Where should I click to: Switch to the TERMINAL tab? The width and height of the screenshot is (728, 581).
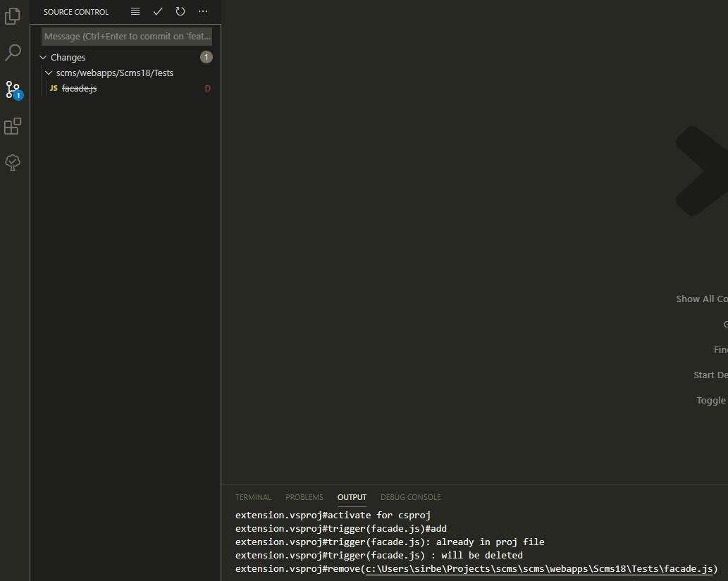[x=253, y=497]
